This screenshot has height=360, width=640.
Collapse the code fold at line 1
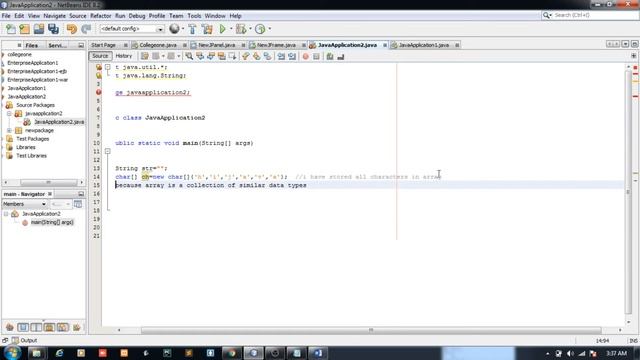point(108,67)
